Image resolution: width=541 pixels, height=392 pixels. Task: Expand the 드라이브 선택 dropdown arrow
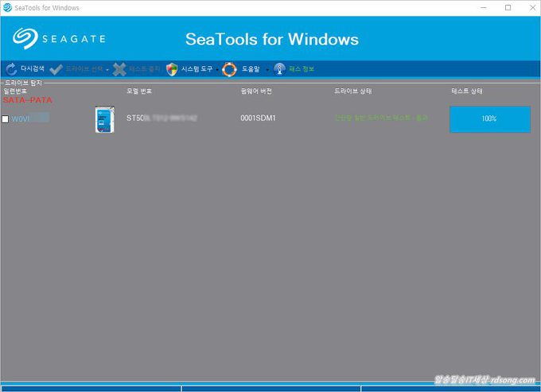(107, 70)
